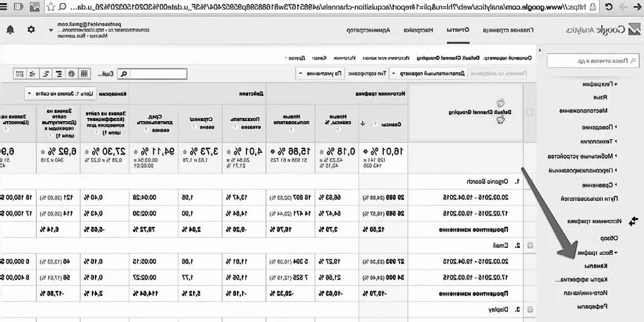Switch to pie chart percentage view

(x=71, y=74)
